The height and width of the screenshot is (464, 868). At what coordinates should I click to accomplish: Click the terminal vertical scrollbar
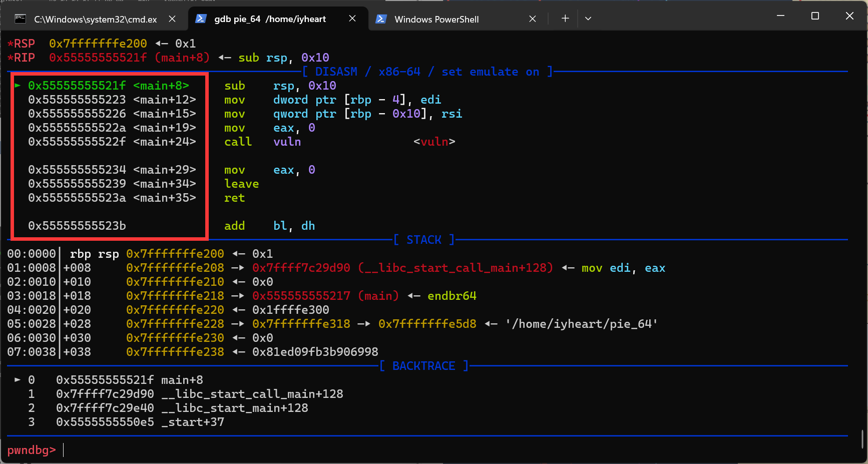[x=862, y=439]
